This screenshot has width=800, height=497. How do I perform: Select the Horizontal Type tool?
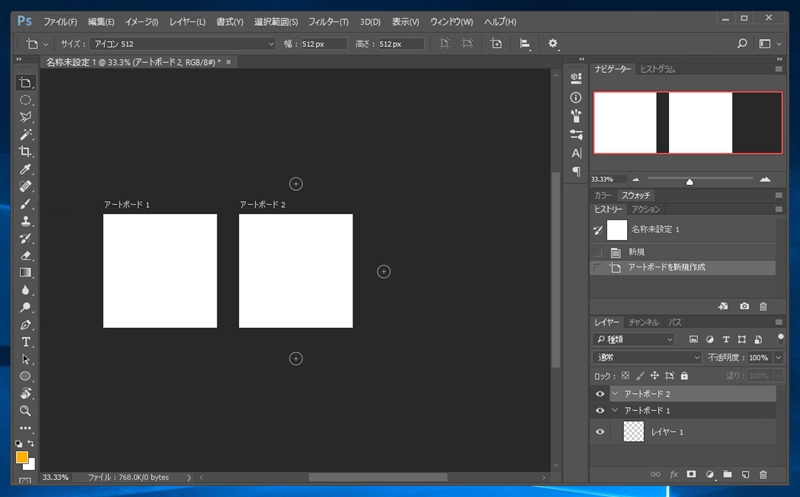[26, 341]
